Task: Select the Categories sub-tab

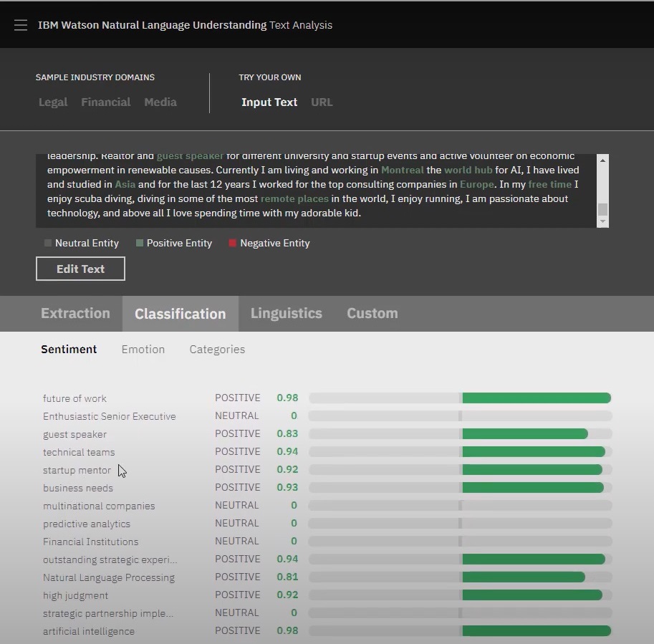Action: point(217,349)
